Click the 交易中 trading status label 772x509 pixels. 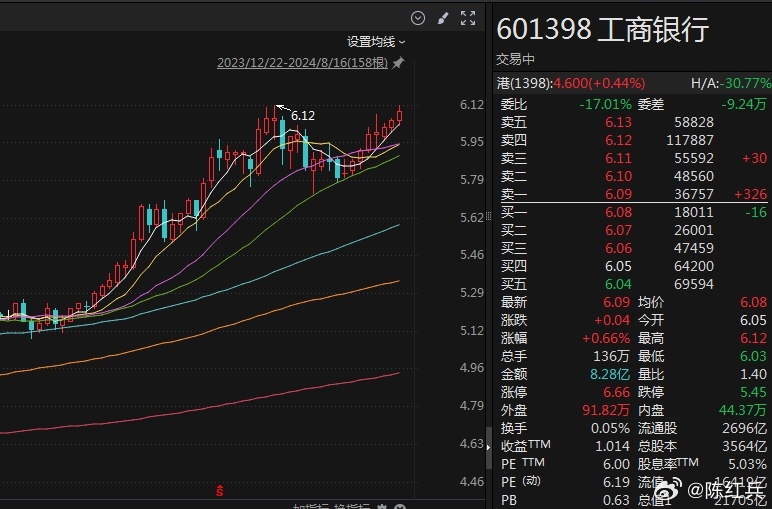[515, 60]
